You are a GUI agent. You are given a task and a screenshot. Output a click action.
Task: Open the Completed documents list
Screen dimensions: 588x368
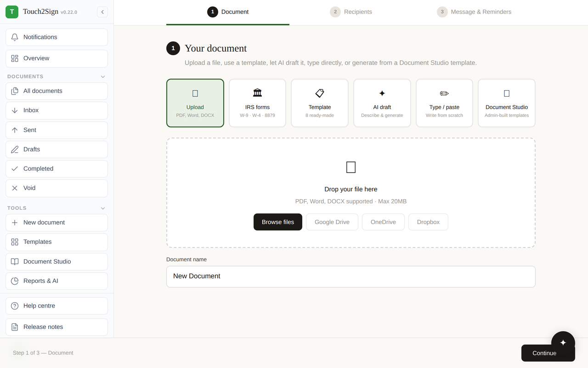click(x=57, y=169)
